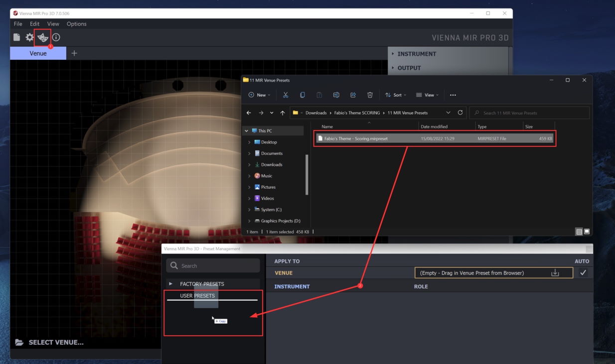
Task: Click the Explorer sidebar scrollbar
Action: coord(307,174)
